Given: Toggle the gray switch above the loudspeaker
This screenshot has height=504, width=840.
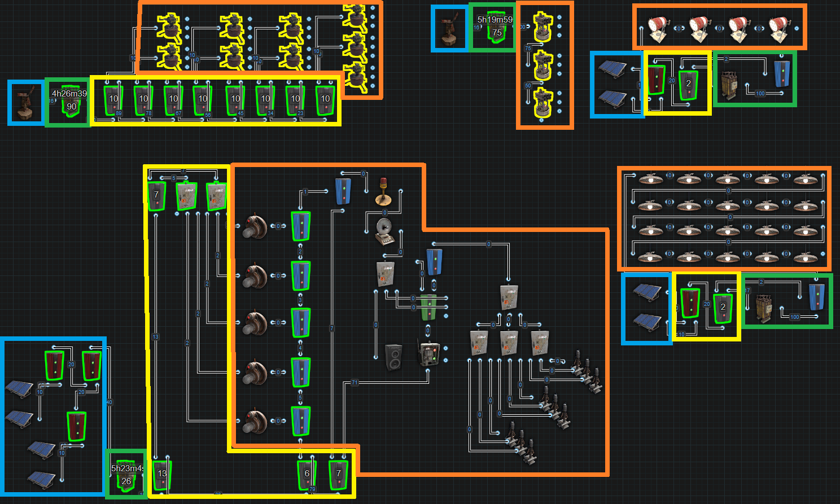Looking at the screenshot, I should 385,275.
